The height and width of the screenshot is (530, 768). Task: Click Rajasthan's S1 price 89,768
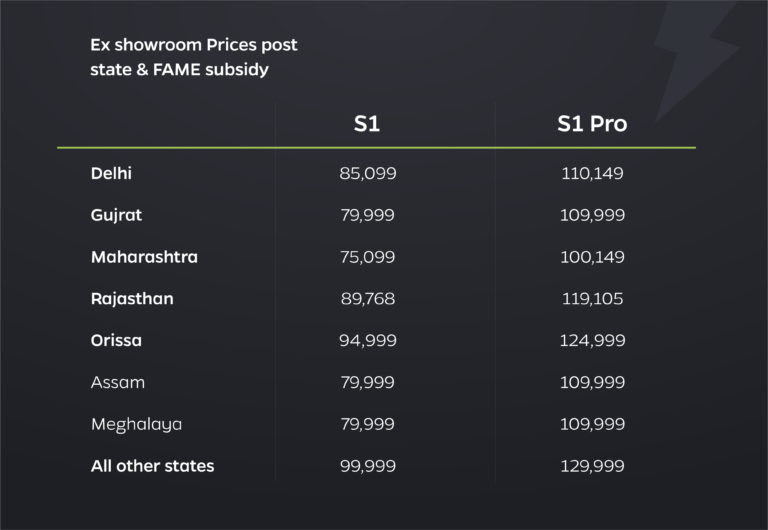(368, 299)
